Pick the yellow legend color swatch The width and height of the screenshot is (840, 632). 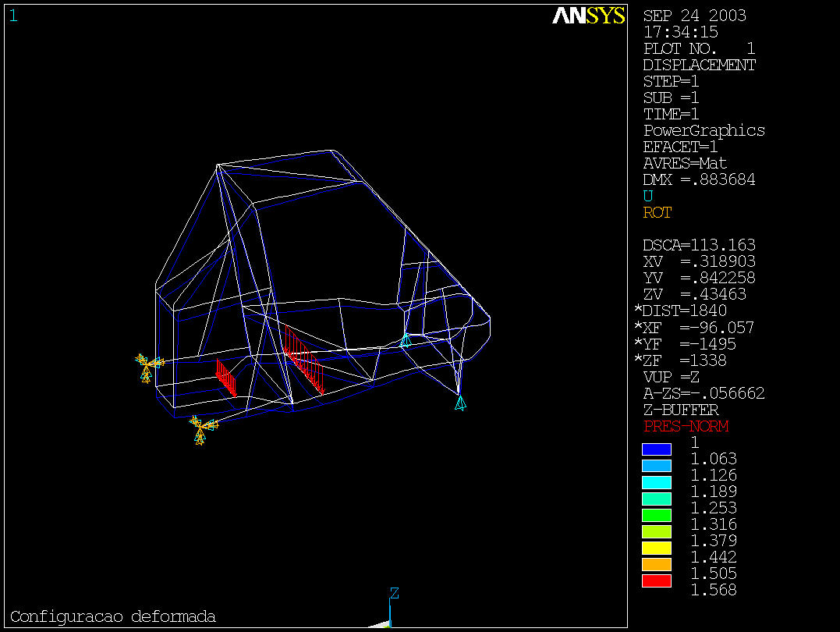click(656, 548)
